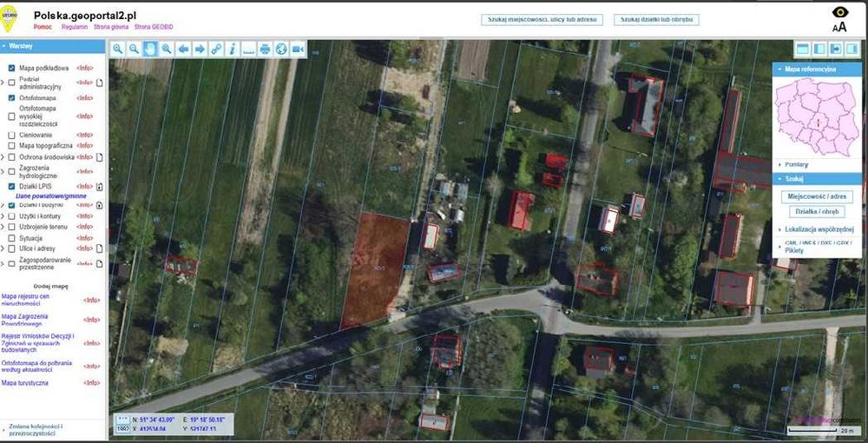The width and height of the screenshot is (868, 443).
Task: Click the globe tool icon
Action: pos(281,49)
